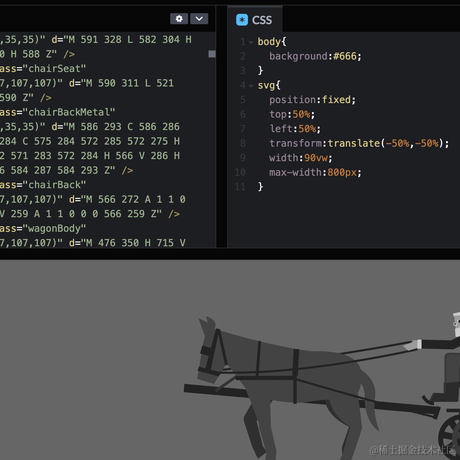Click the horizontal bar above preview pane
This screenshot has height=460, width=460.
tap(230, 254)
